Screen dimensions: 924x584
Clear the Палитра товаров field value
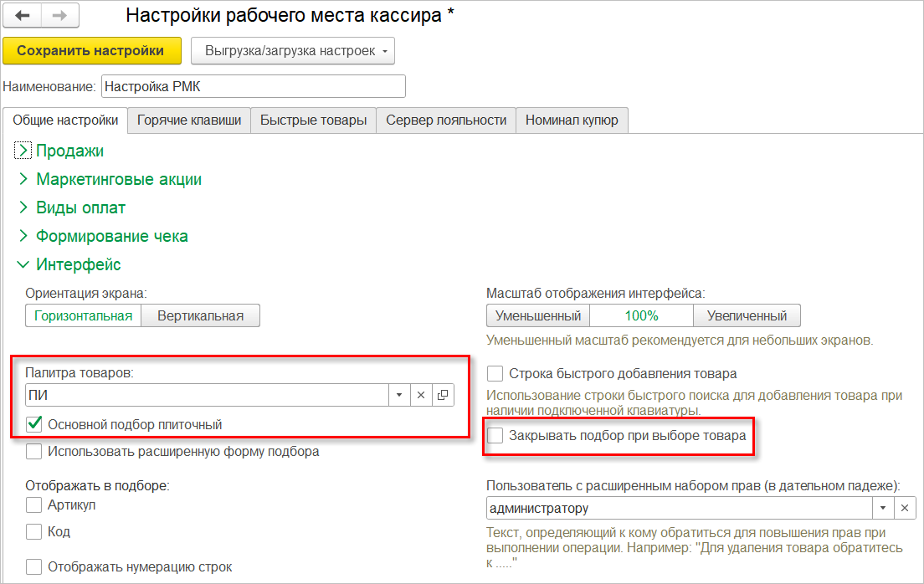[x=421, y=395]
